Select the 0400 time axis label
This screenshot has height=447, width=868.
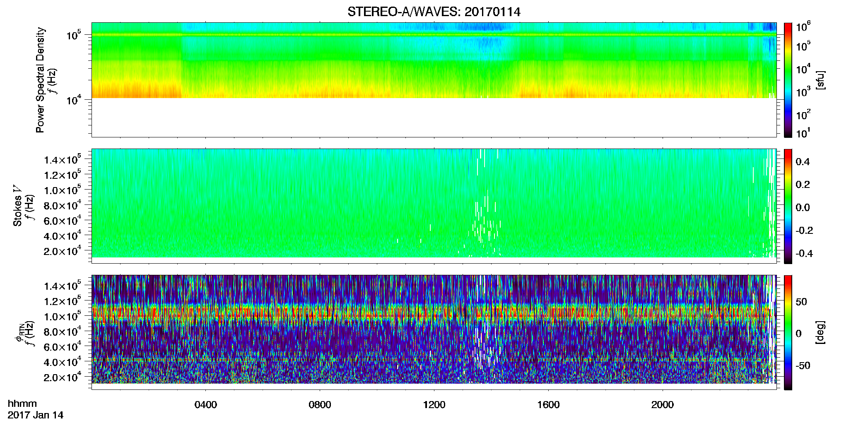click(206, 405)
